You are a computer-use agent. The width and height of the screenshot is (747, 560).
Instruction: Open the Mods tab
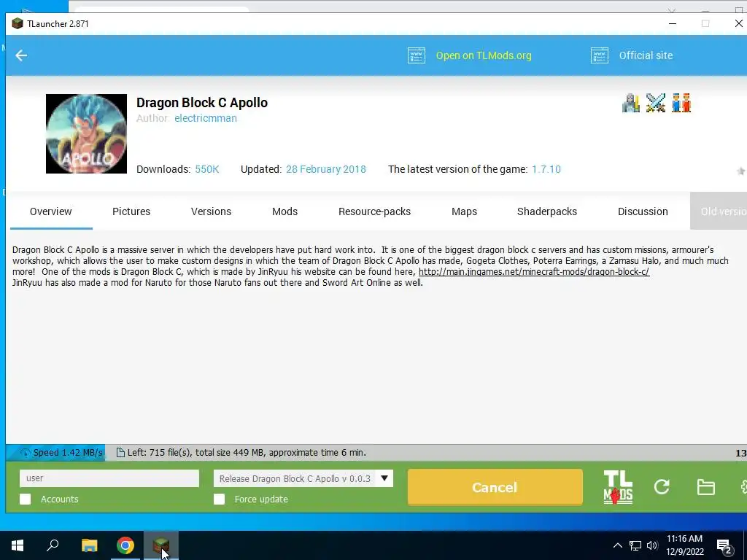[285, 211]
